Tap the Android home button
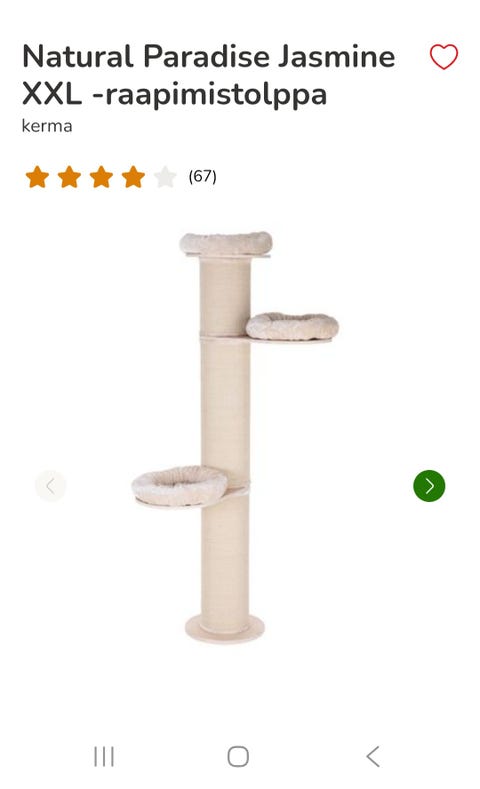This screenshot has height=789, width=480. [x=238, y=756]
